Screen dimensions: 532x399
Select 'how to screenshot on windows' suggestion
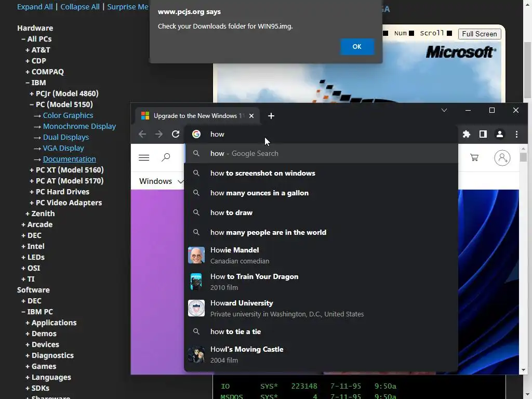[x=321, y=173]
